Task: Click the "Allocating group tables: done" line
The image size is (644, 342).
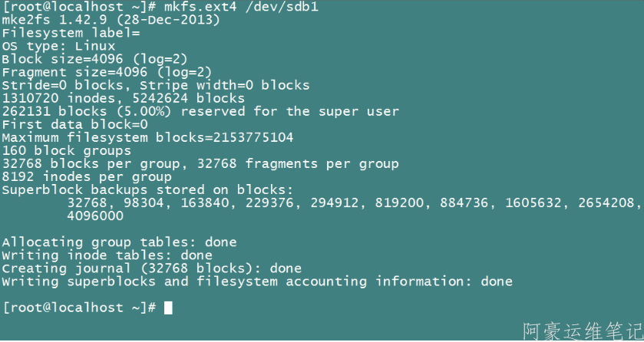Action: click(119, 242)
